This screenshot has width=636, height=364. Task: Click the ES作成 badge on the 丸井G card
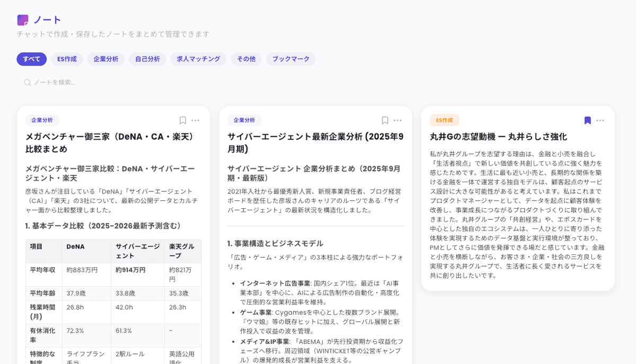point(444,120)
